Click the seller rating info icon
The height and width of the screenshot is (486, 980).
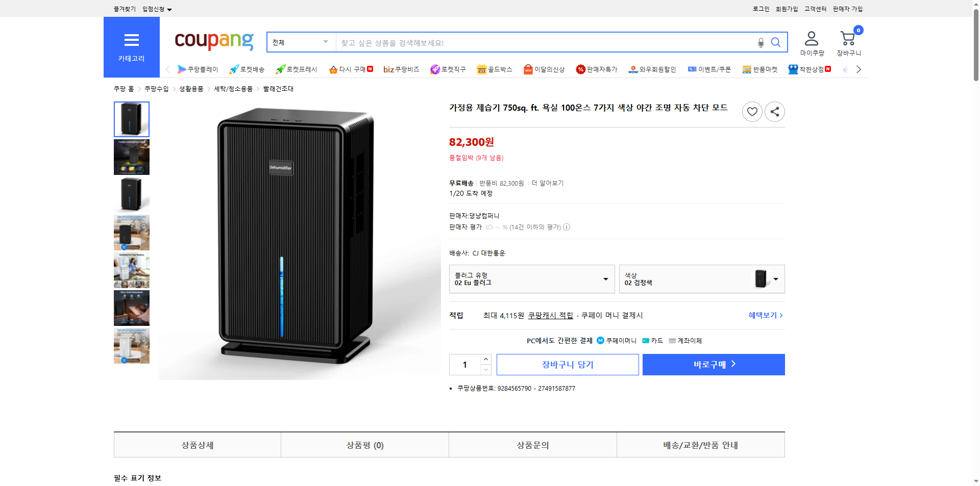tap(567, 227)
